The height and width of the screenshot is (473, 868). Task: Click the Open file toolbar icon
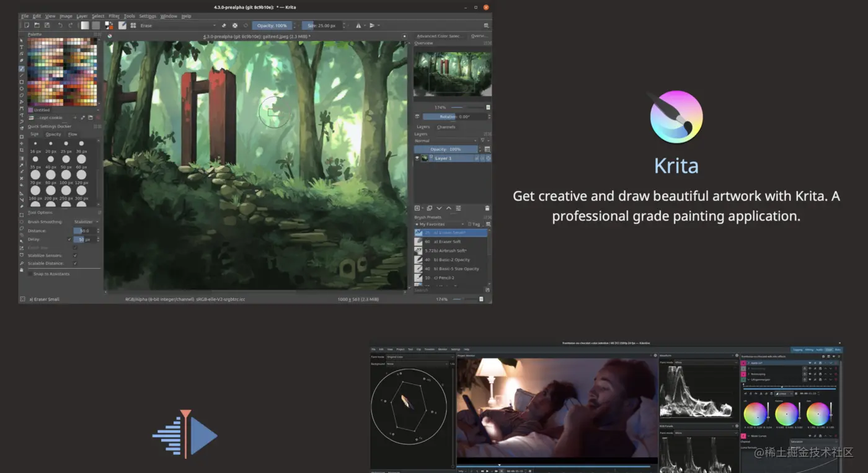point(37,25)
